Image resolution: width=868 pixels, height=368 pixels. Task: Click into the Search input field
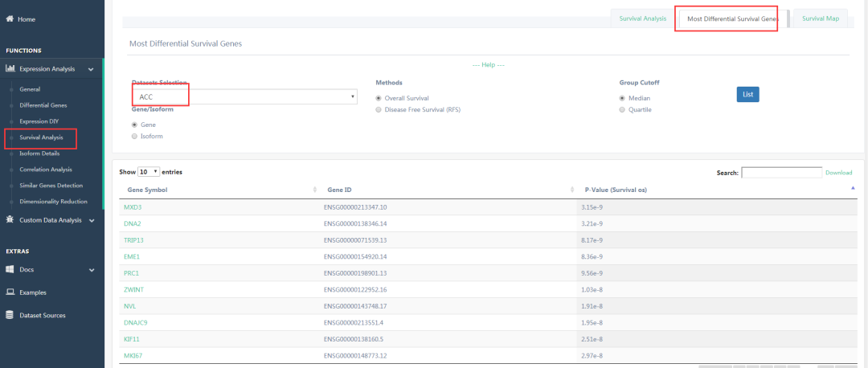pos(781,173)
